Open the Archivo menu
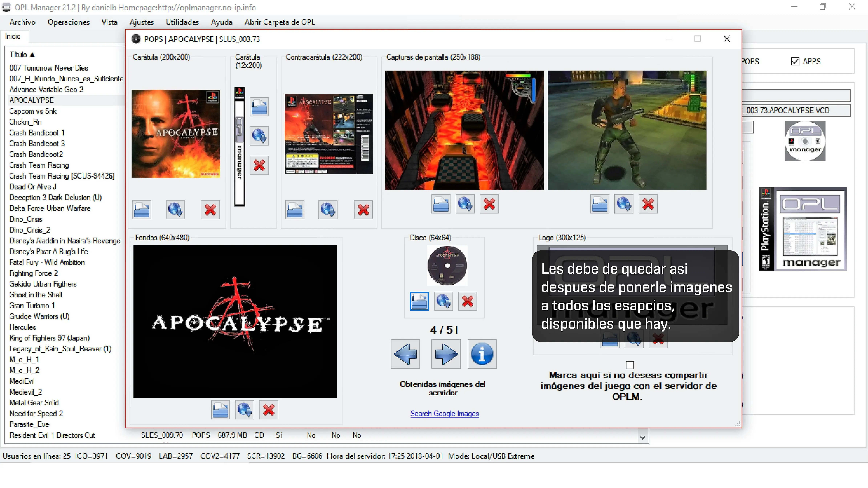The width and height of the screenshot is (868, 488). coord(23,22)
